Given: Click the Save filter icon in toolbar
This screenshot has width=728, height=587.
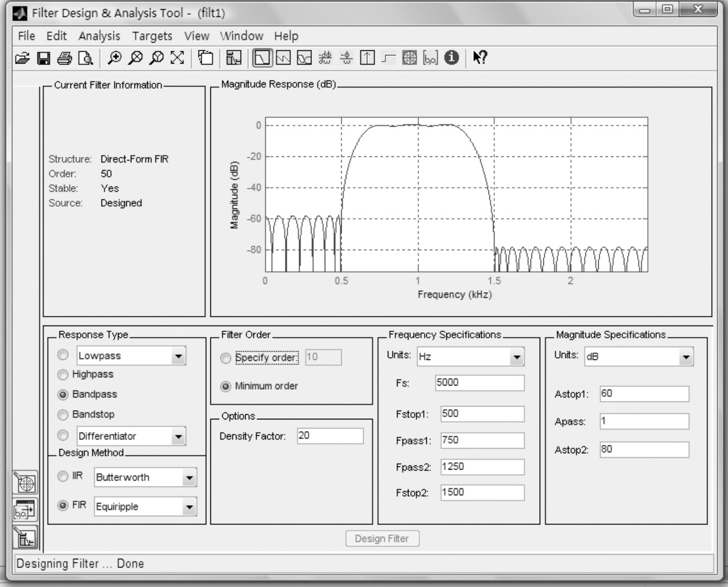Looking at the screenshot, I should pyautogui.click(x=44, y=58).
